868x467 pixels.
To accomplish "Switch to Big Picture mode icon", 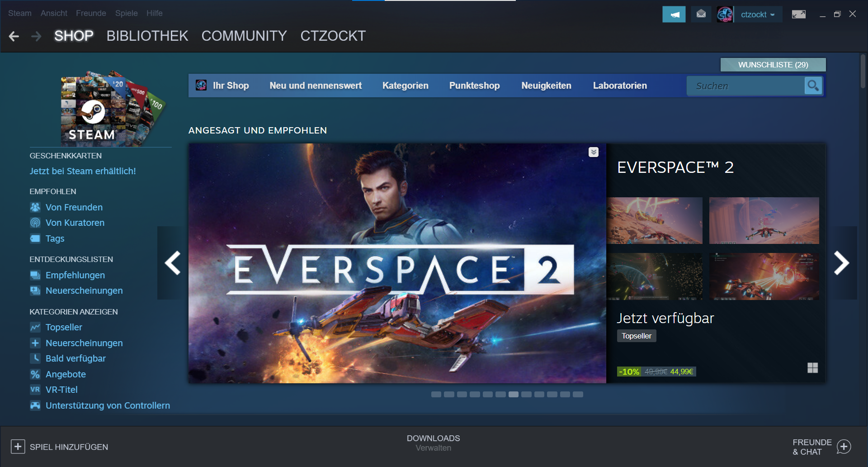I will (x=799, y=14).
